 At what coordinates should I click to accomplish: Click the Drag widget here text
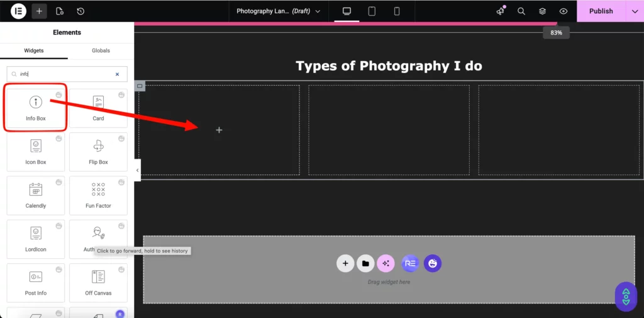pos(389,282)
